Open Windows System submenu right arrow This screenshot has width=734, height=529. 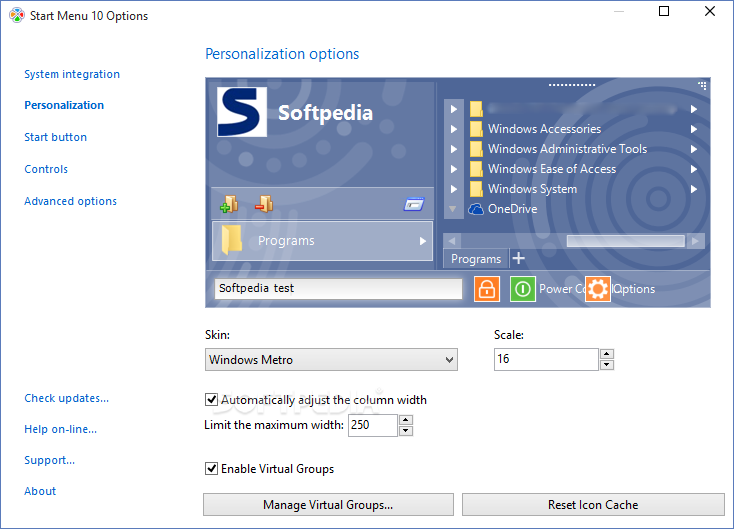[x=694, y=189]
